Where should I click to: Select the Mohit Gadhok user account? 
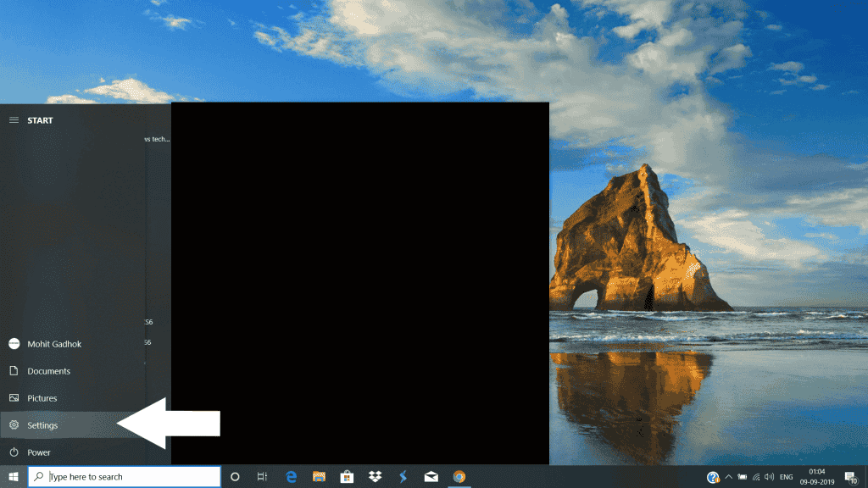[54, 344]
